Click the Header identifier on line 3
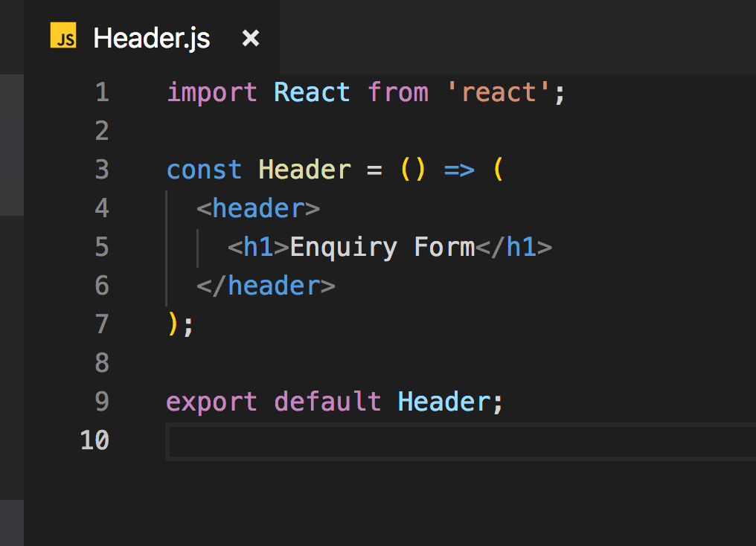The height and width of the screenshot is (546, 756). pyautogui.click(x=304, y=170)
